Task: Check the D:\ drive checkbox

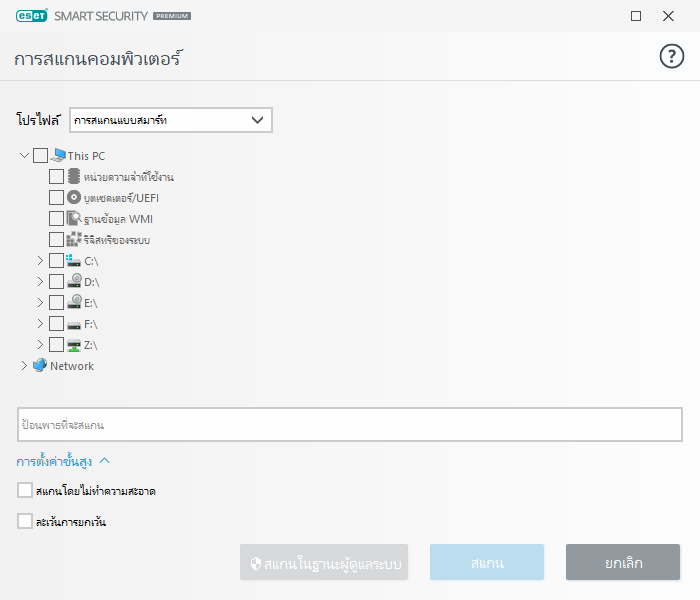Action: coord(56,281)
